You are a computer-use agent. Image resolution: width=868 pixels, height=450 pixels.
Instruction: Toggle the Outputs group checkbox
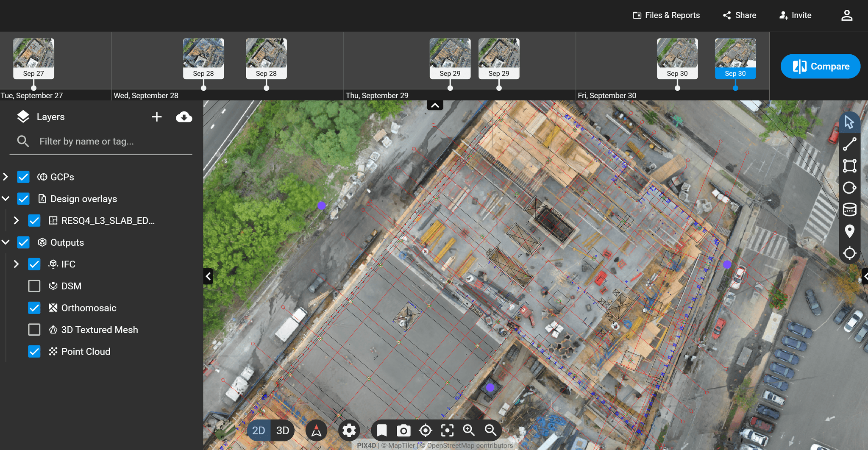pos(23,242)
